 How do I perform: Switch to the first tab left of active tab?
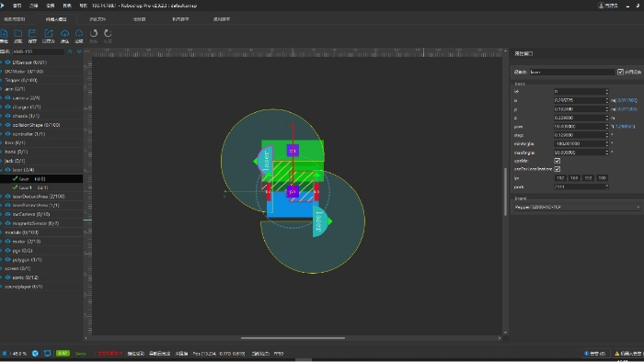tap(15, 19)
